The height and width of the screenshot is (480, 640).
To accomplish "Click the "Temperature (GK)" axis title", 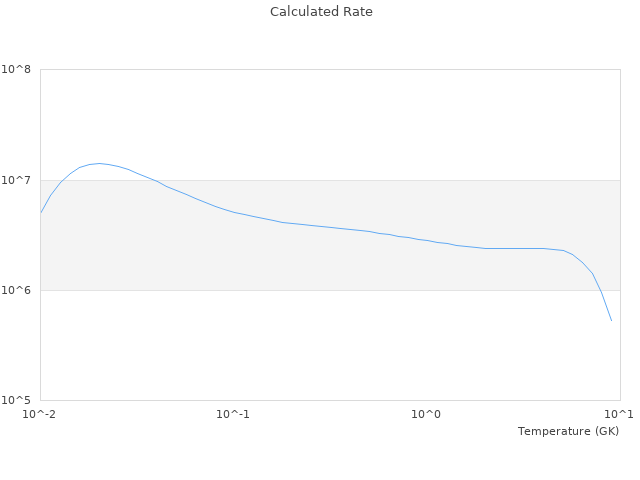I will coord(568,431).
